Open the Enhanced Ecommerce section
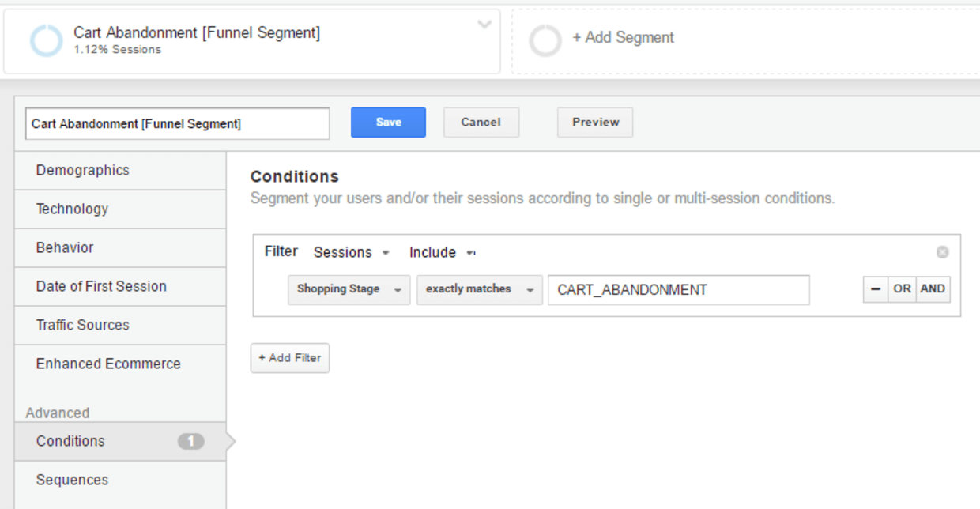 (x=120, y=364)
